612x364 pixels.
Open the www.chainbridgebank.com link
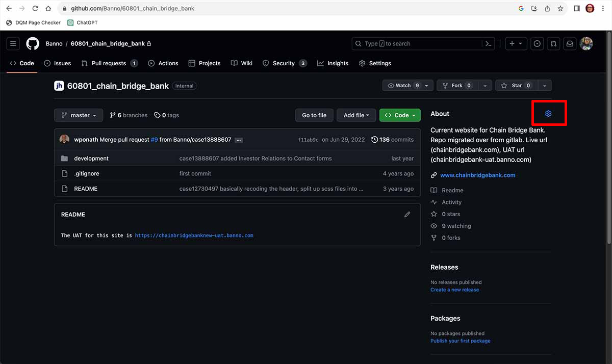(477, 175)
